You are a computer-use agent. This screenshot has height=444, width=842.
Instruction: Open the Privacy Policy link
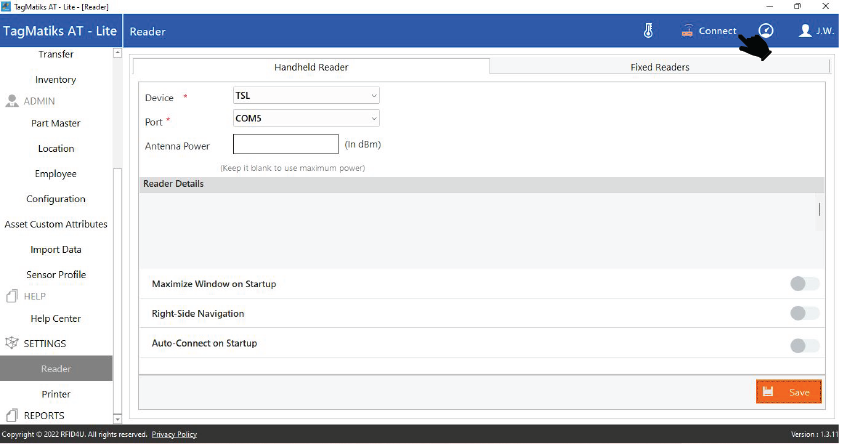pyautogui.click(x=174, y=434)
